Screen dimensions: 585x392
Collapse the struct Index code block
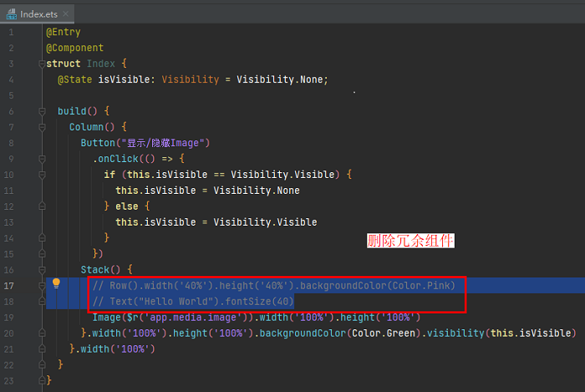(x=40, y=64)
